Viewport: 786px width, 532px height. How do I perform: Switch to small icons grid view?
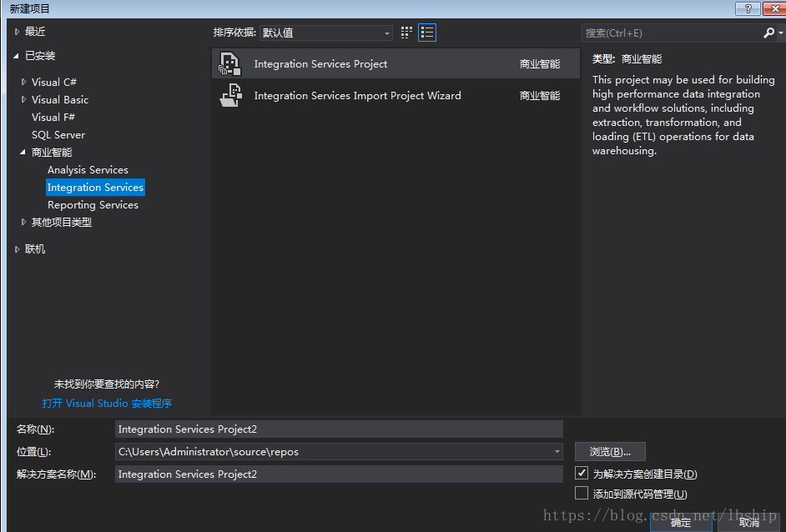(406, 33)
